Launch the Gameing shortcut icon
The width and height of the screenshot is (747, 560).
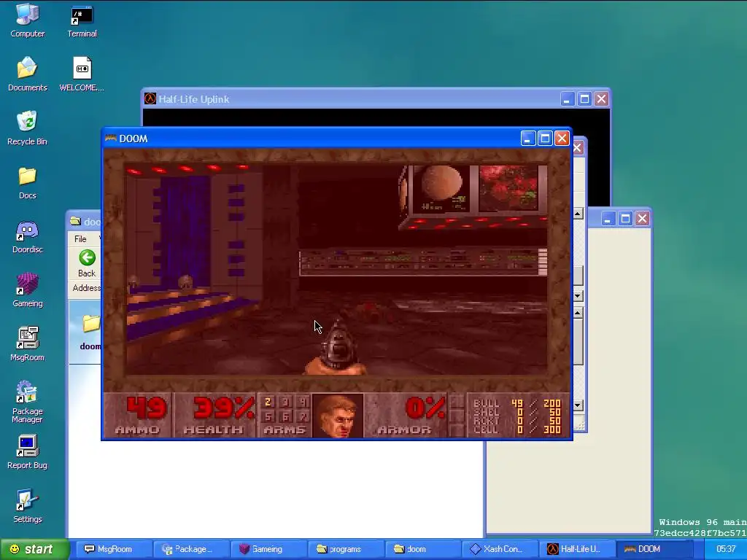(27, 290)
